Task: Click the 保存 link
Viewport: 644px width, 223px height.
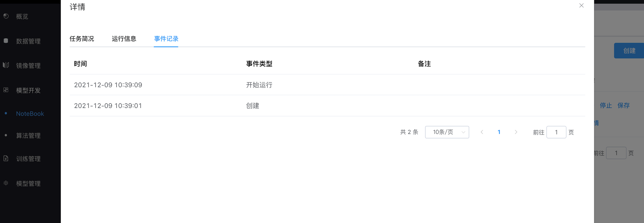Action: (x=623, y=105)
